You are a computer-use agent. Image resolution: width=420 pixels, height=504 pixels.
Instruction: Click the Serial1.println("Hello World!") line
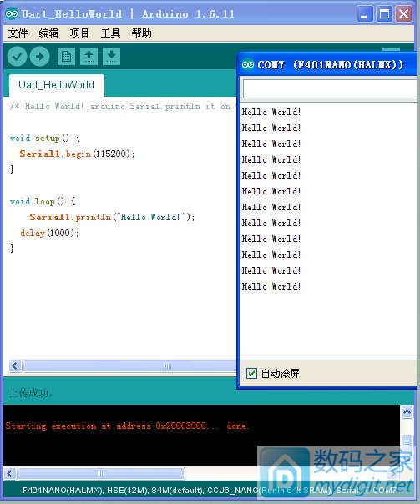112,217
